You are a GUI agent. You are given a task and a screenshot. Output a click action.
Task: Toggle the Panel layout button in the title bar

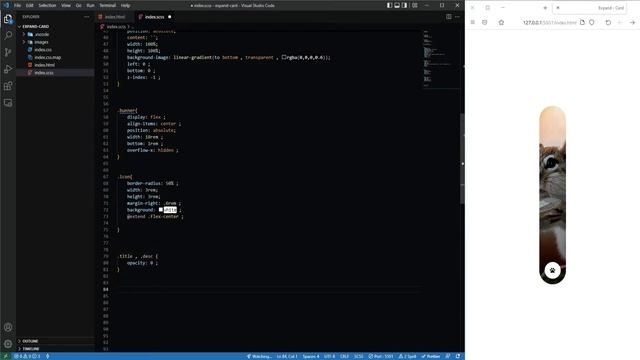coord(397,5)
